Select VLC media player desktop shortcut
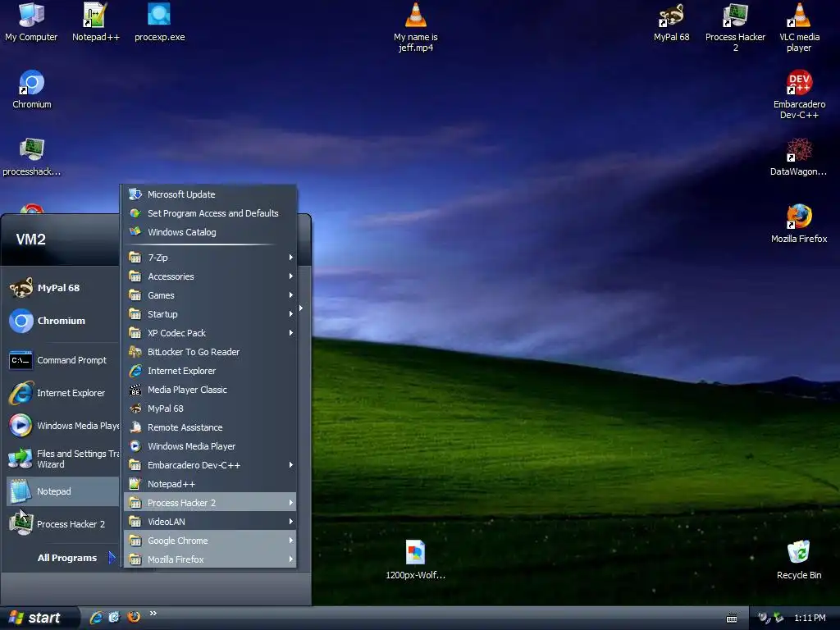The width and height of the screenshot is (840, 630). click(799, 27)
